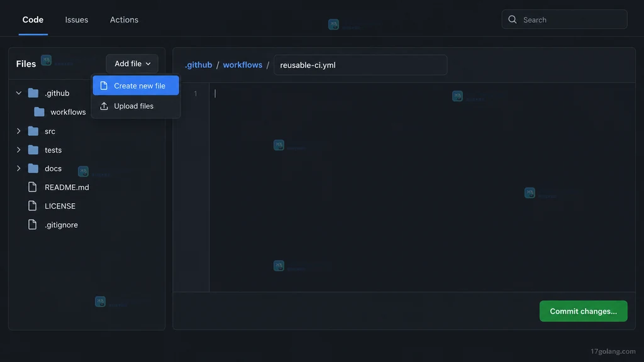Focus the Search input field
Viewport: 644px width, 362px height.
(564, 19)
